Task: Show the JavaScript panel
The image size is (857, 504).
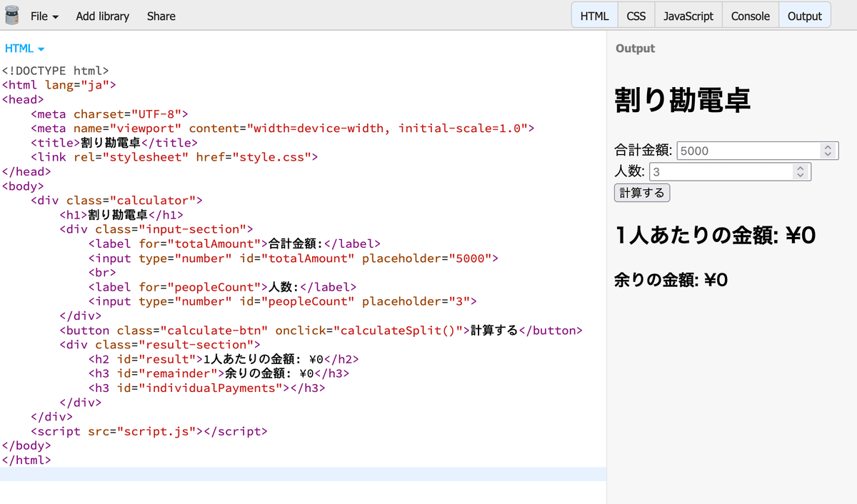Action: (x=688, y=16)
